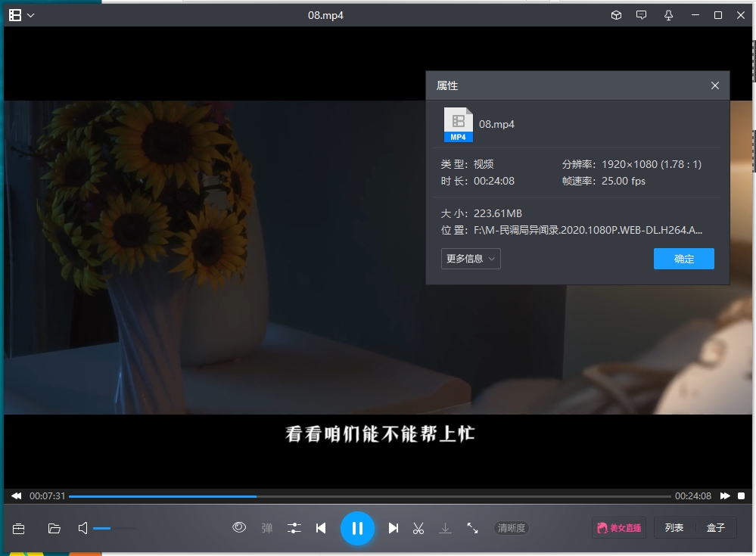Screen dimensions: 756x556
Task: Click the elapsed time 00:07:31
Action: click(47, 495)
